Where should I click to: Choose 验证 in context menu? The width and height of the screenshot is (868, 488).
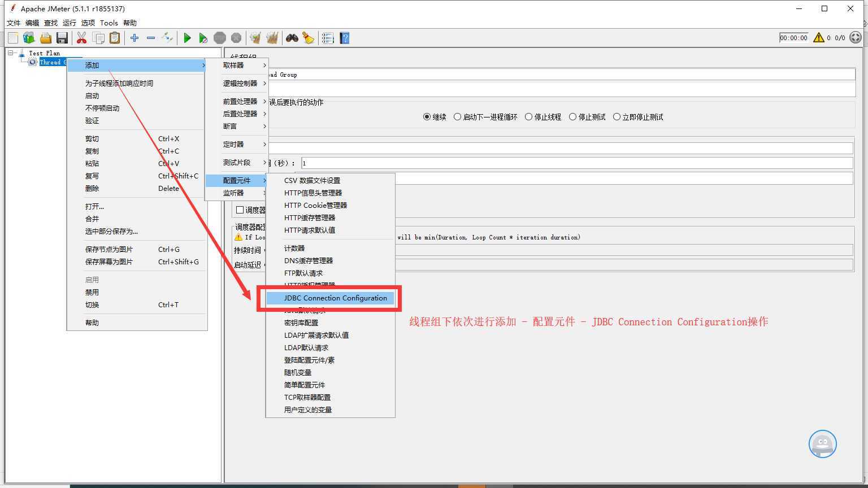tap(137, 120)
